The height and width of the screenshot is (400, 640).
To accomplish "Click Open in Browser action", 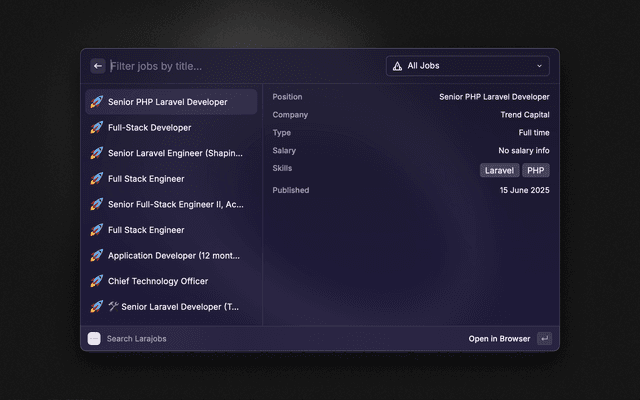I will pos(499,339).
